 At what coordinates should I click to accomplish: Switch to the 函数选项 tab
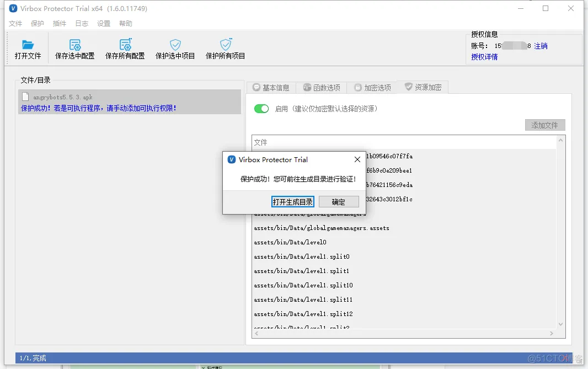(x=322, y=87)
